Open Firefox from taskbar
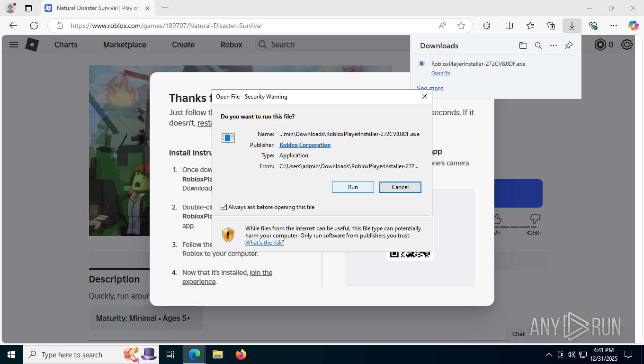Viewport: 644px width, 364px height. point(241,355)
